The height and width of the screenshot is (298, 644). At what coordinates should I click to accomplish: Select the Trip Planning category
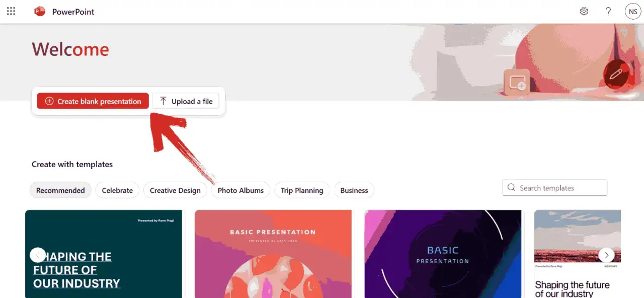[302, 190]
